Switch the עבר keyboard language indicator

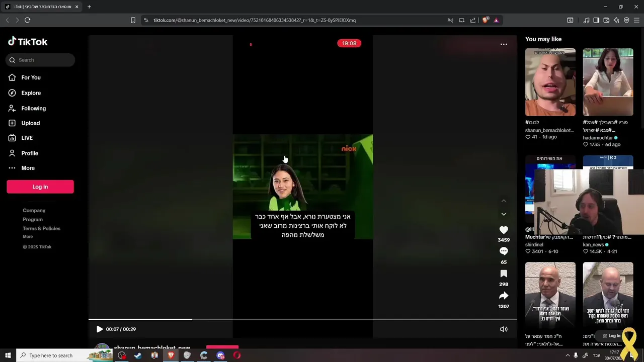pos(596,355)
